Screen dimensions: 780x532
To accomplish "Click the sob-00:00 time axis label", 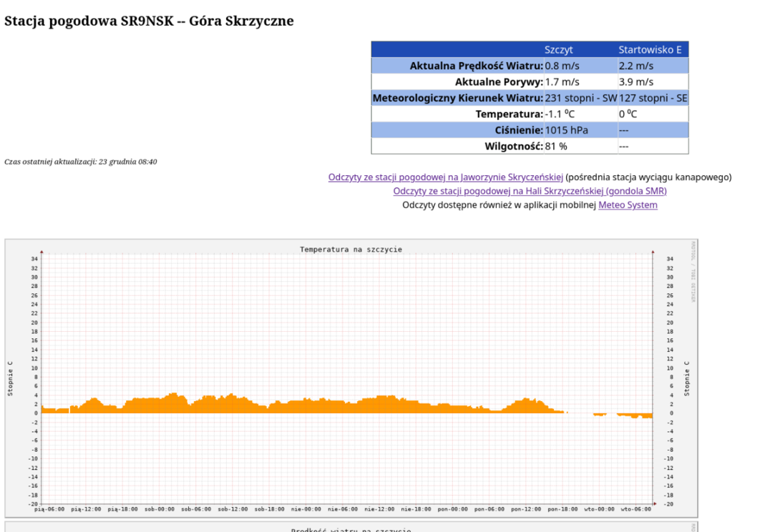I will 159,509.
